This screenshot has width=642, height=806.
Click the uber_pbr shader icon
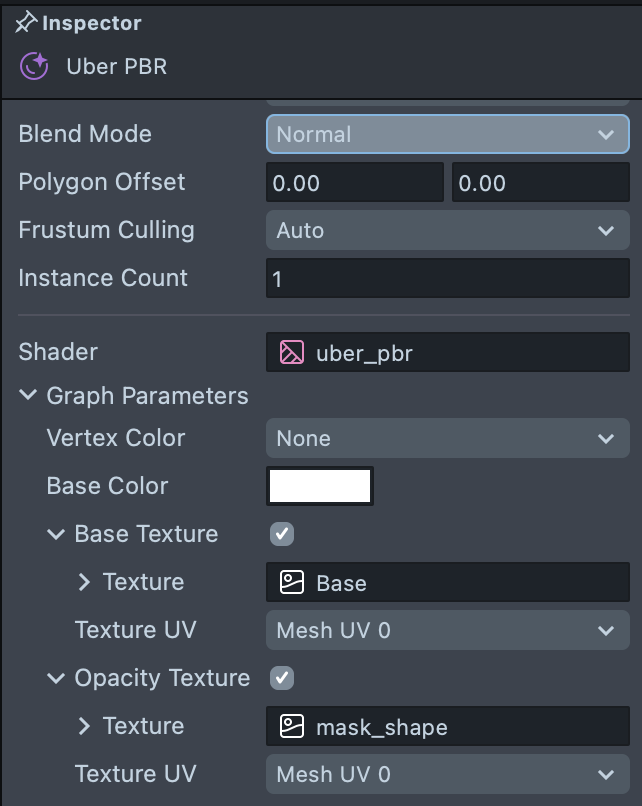pyautogui.click(x=292, y=352)
